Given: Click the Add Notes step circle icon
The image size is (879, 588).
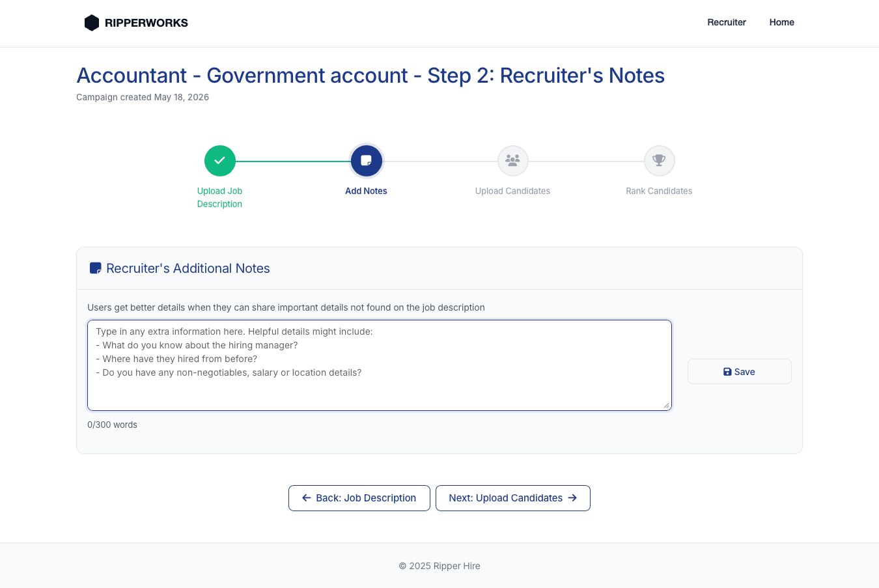Looking at the screenshot, I should point(367,161).
